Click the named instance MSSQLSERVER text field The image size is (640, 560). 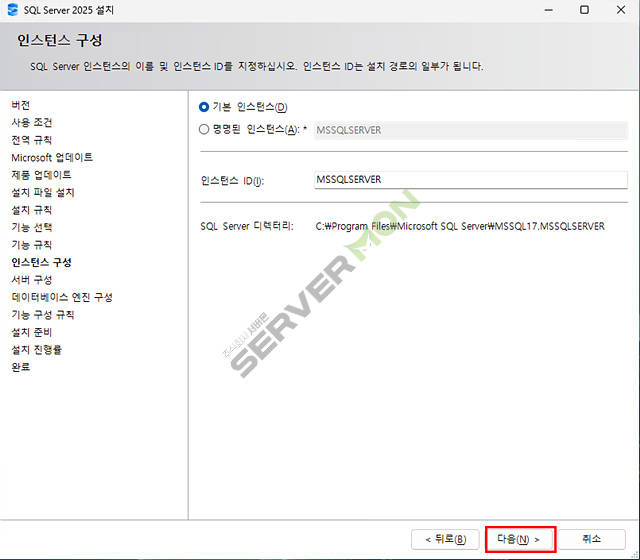point(471,131)
